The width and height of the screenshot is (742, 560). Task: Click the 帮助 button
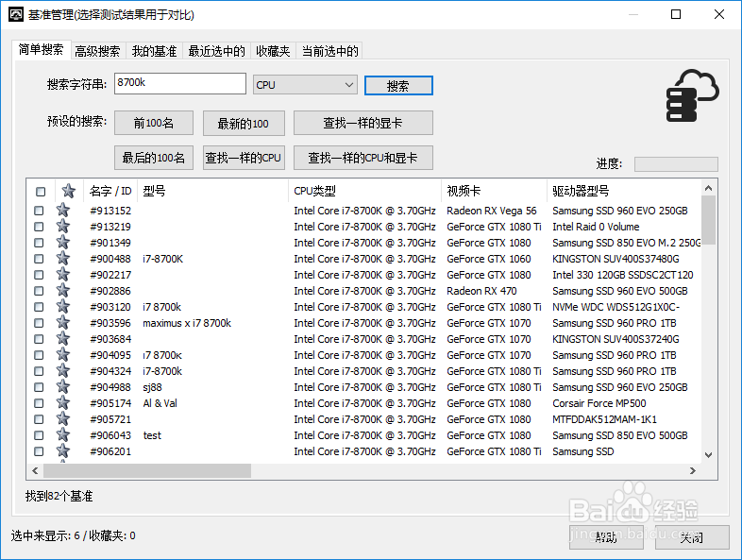coord(606,537)
